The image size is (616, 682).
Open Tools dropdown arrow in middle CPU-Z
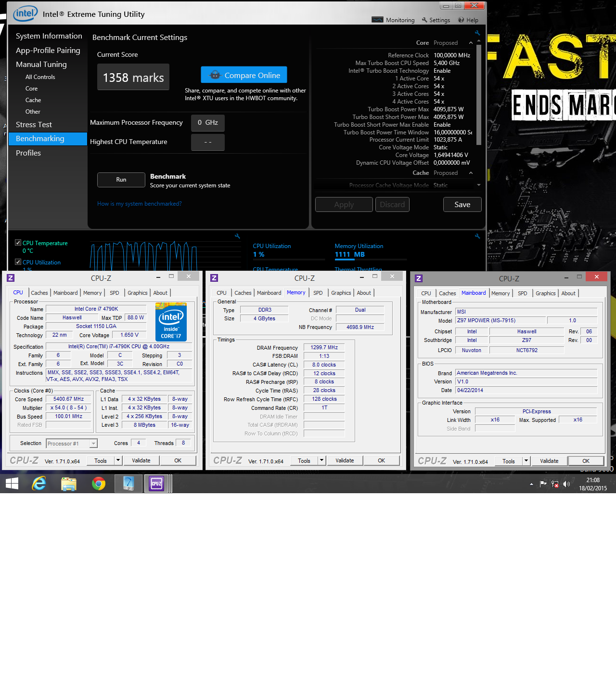322,460
